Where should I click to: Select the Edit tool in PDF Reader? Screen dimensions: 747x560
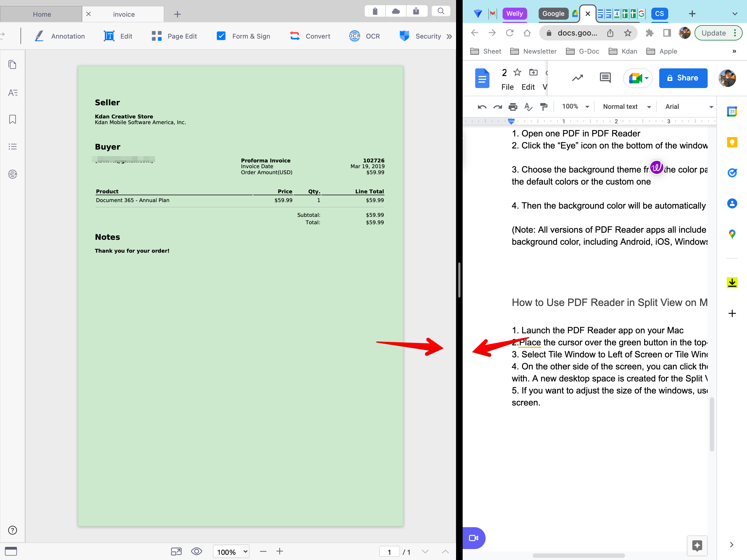[x=118, y=36]
